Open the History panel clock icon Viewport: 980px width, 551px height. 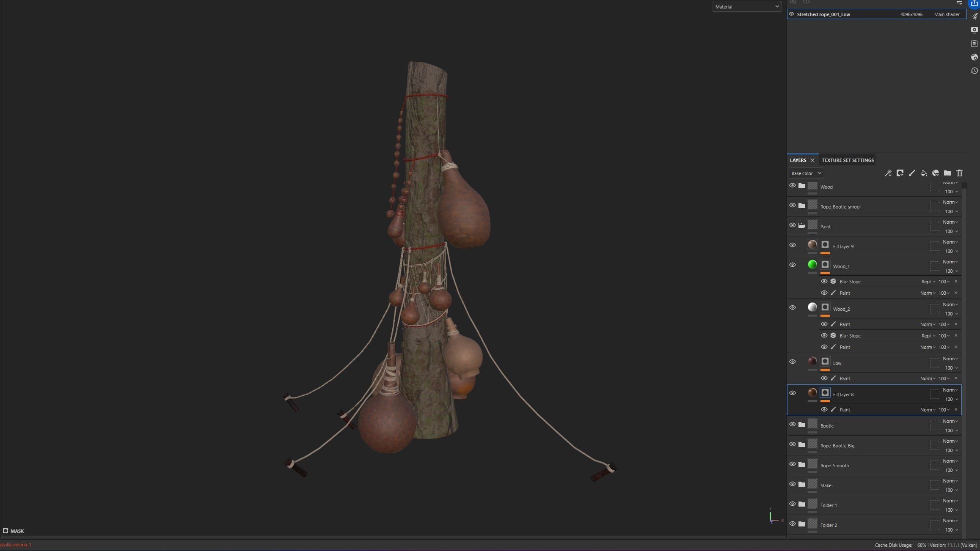tap(974, 71)
